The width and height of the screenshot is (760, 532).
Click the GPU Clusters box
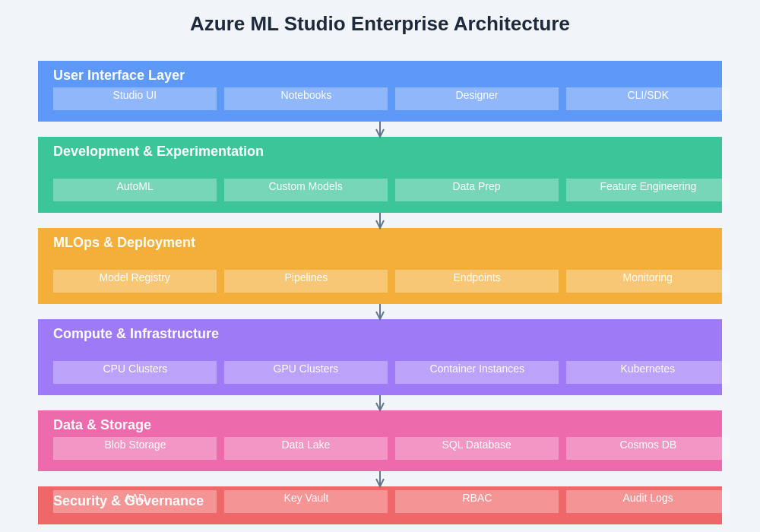click(x=306, y=372)
